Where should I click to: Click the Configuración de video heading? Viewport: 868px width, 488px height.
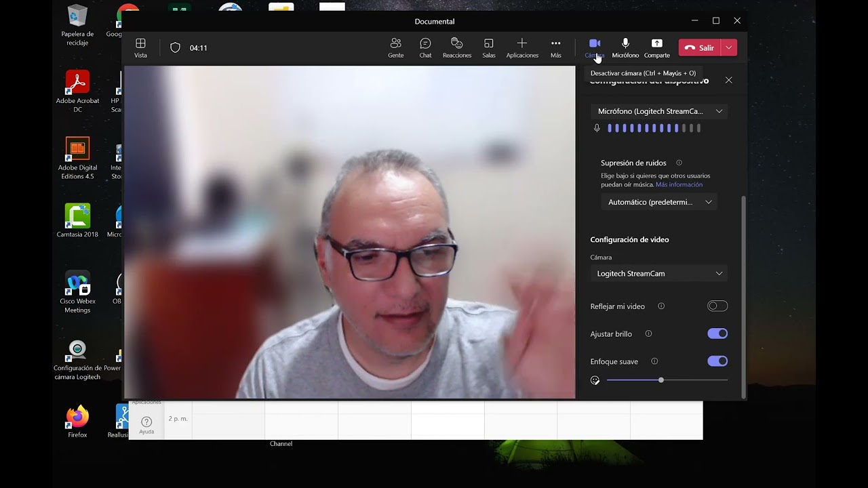629,239
